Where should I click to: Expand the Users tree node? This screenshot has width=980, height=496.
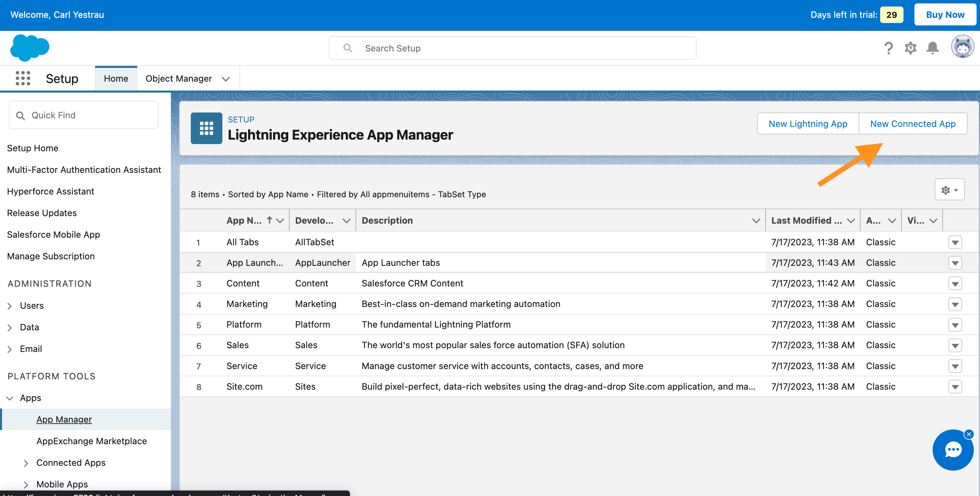coord(10,306)
